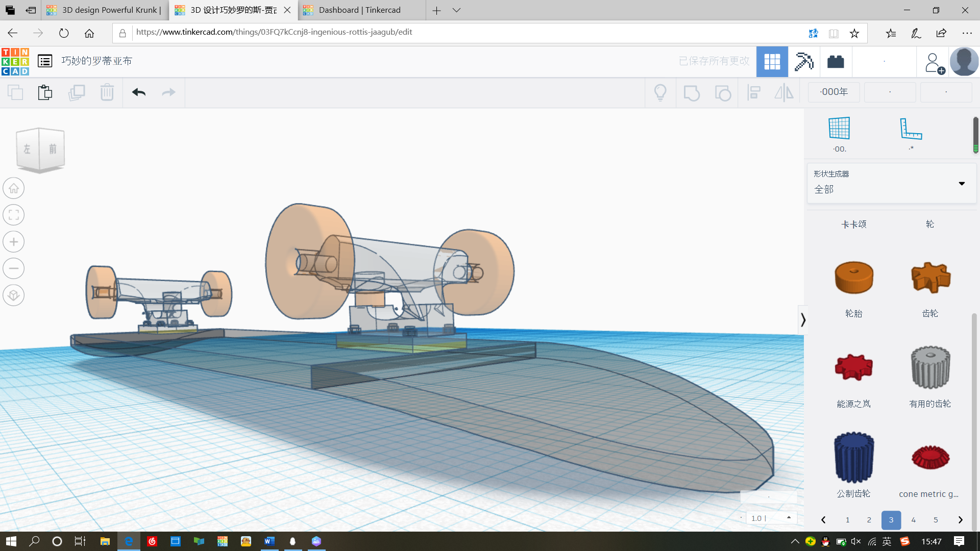Close the current browser tab
The image size is (980, 551).
[x=287, y=10]
